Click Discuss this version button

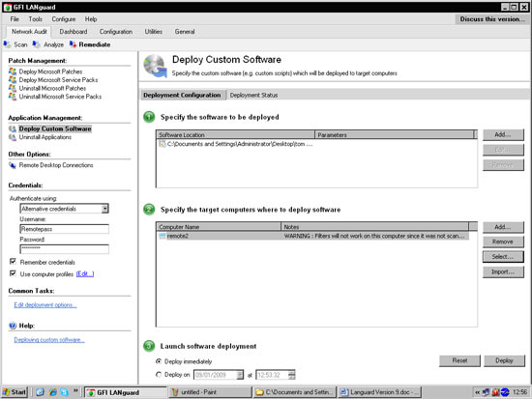(492, 19)
